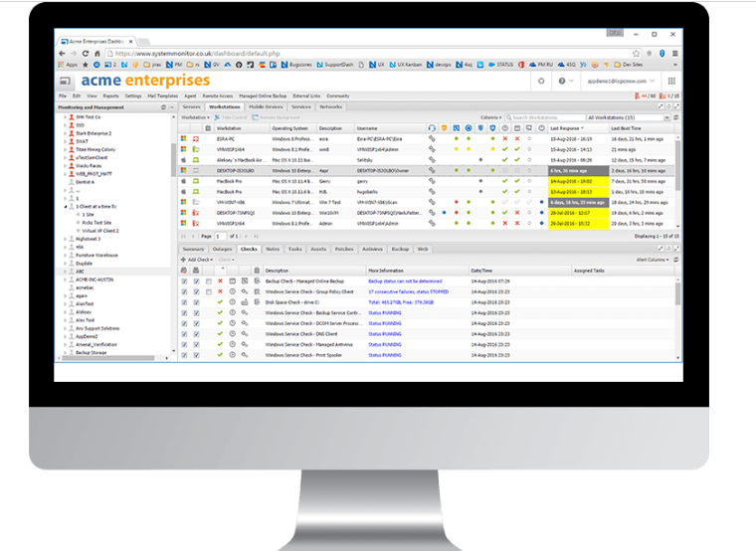Viewport: 756px width, 551px height.
Task: Click the Search Workstations field
Action: [545, 117]
